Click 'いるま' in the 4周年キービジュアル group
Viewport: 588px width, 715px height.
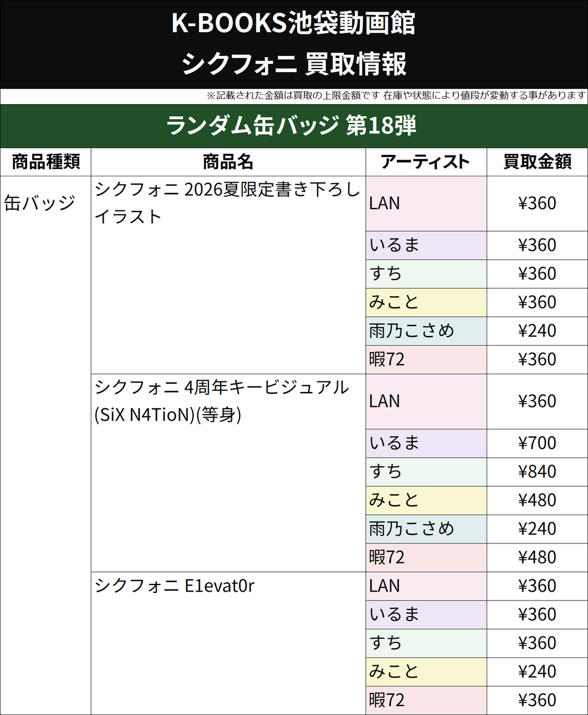(x=426, y=443)
